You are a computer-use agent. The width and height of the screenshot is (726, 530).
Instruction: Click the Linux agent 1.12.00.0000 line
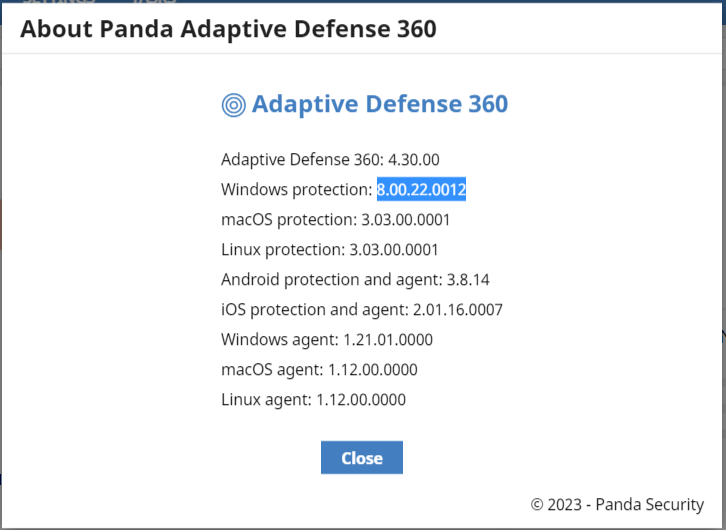pyautogui.click(x=313, y=399)
